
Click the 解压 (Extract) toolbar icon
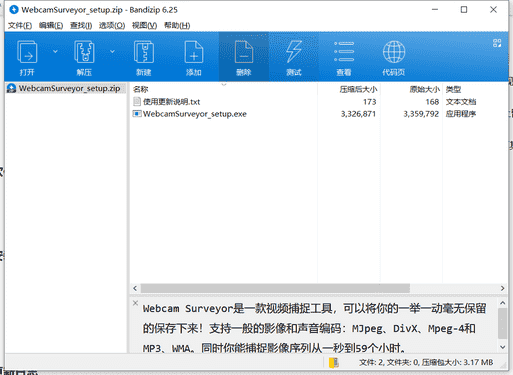pos(84,52)
